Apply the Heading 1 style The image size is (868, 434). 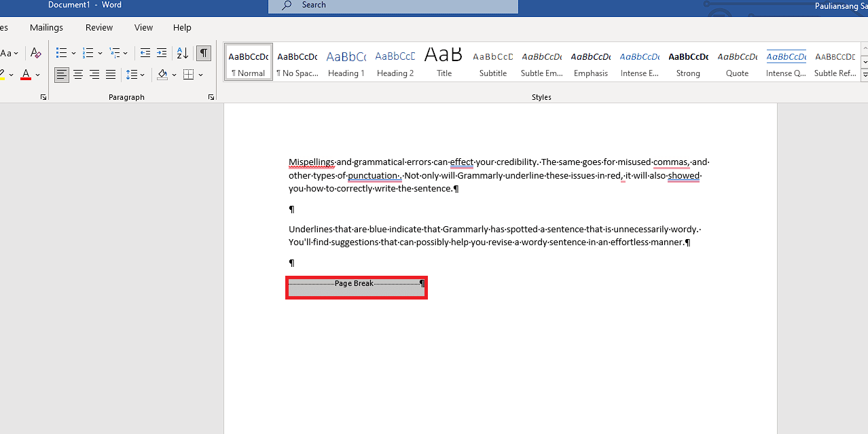(x=346, y=62)
